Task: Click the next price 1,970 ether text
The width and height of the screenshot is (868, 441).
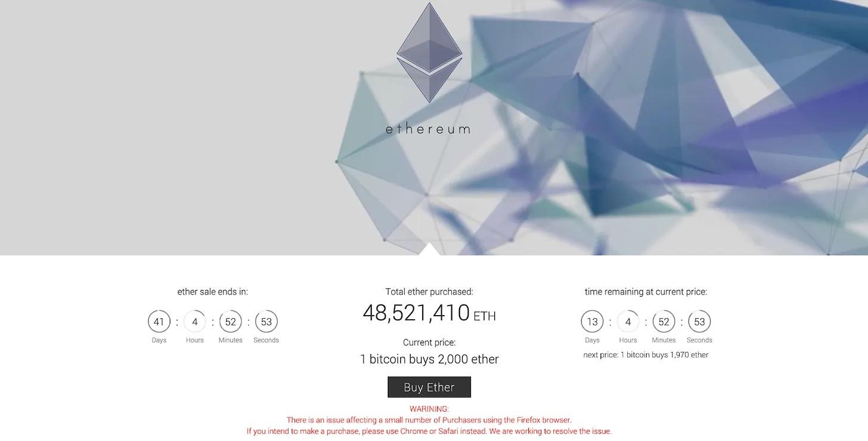Action: coord(646,355)
